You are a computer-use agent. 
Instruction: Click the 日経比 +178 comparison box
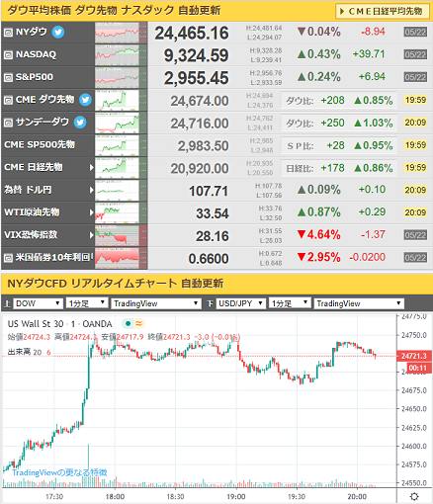[x=339, y=168]
